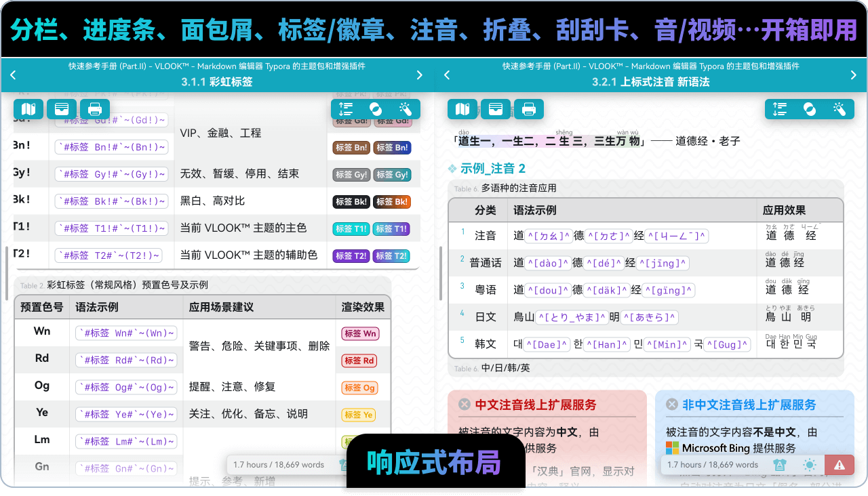Click Table 6 caption 多语种的注音应用

519,188
